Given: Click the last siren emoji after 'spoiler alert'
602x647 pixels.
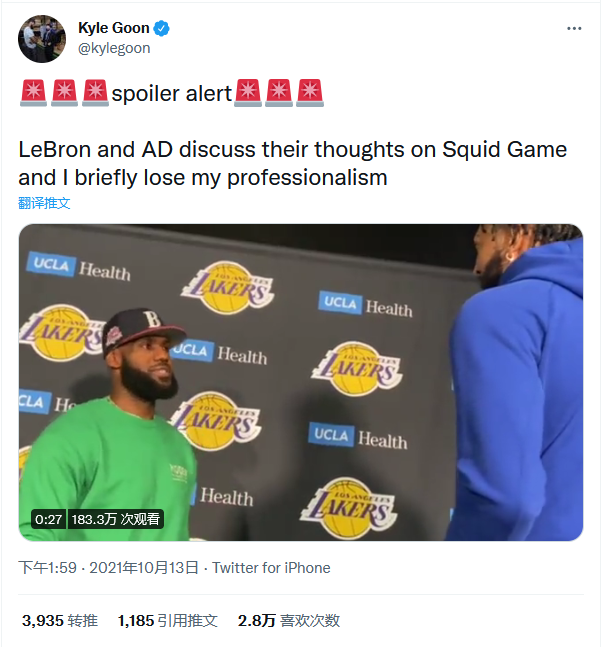Looking at the screenshot, I should [309, 94].
